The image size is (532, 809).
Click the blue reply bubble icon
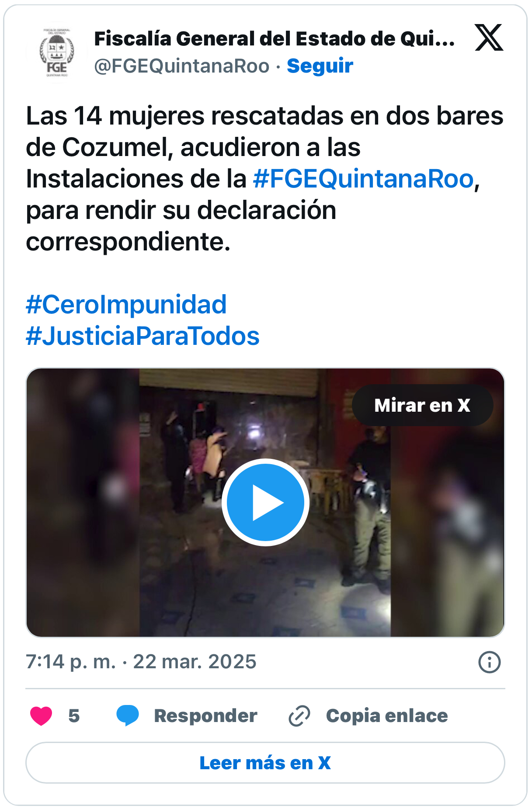tap(127, 716)
